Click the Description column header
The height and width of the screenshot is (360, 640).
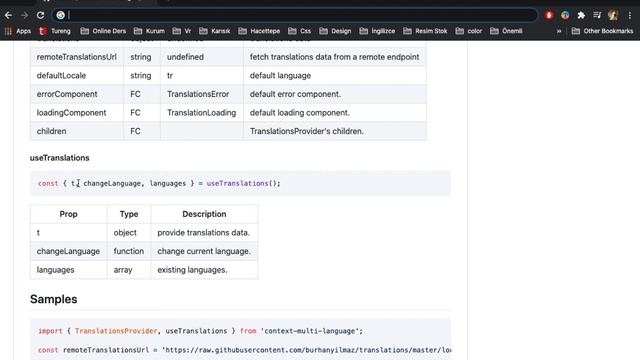(x=204, y=214)
